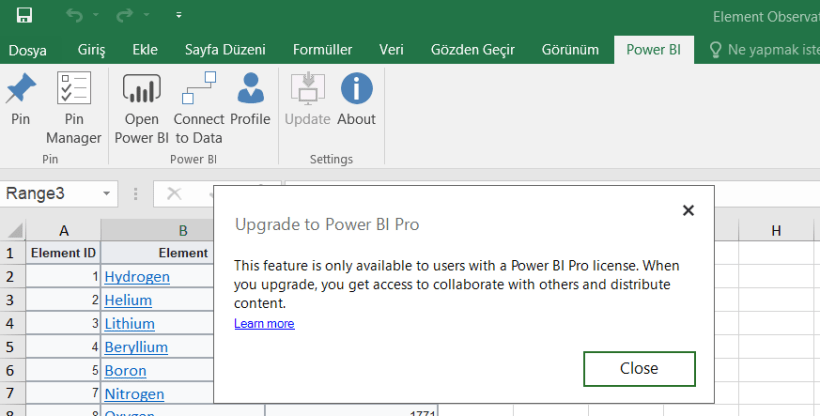Follow the Learn more link

point(264,324)
